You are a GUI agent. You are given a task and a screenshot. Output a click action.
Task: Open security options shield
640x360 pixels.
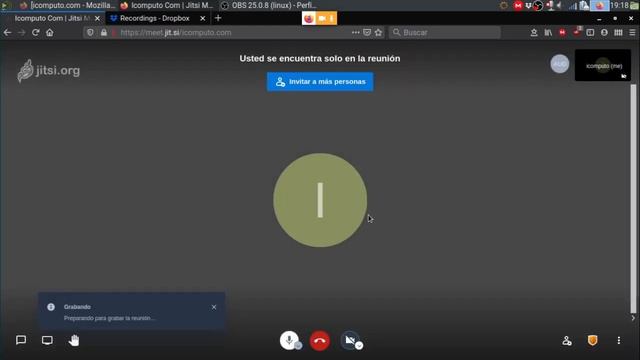[593, 340]
